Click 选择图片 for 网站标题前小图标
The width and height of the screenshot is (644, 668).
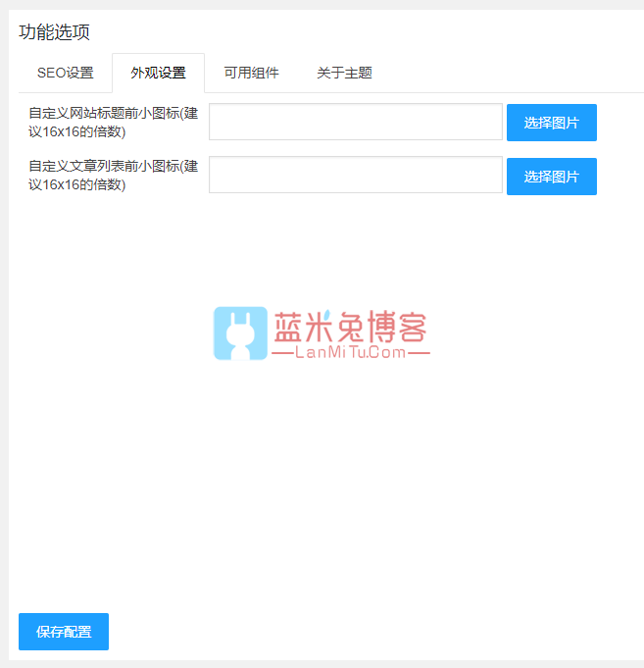tap(552, 123)
